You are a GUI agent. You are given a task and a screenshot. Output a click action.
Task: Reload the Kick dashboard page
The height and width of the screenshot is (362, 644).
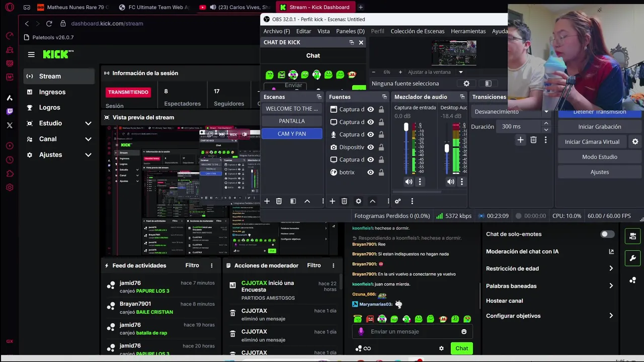[x=49, y=24]
